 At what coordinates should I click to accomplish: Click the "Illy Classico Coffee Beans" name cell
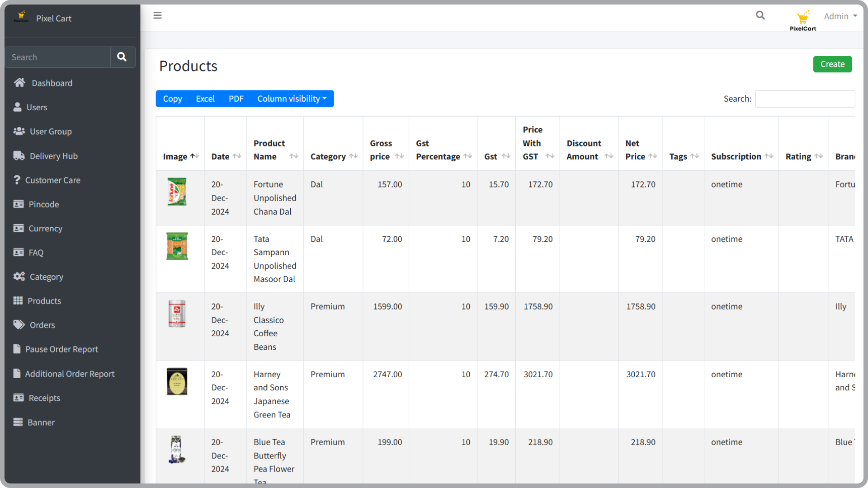(275, 327)
